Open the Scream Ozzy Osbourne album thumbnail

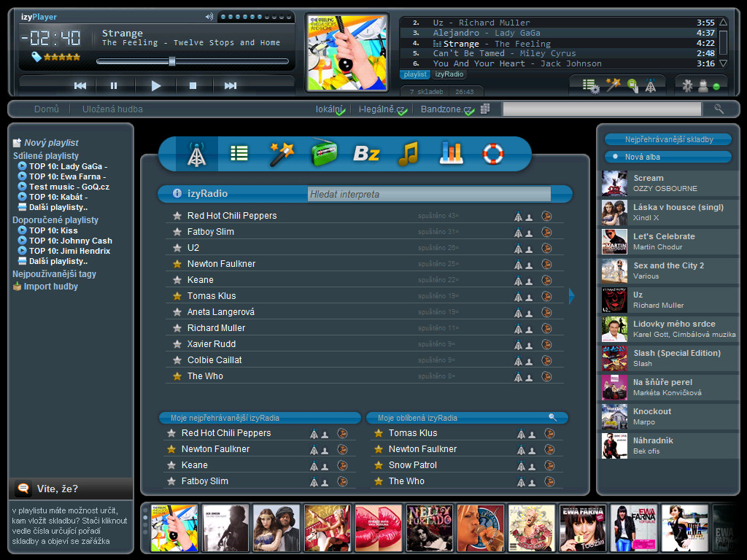(614, 183)
